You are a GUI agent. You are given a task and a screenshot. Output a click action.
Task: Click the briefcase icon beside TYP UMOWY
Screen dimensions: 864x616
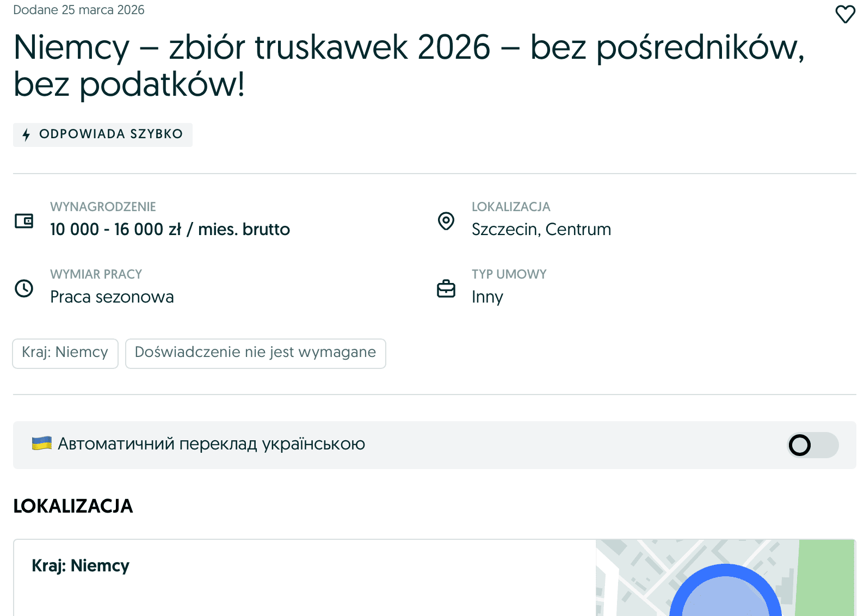tap(446, 288)
